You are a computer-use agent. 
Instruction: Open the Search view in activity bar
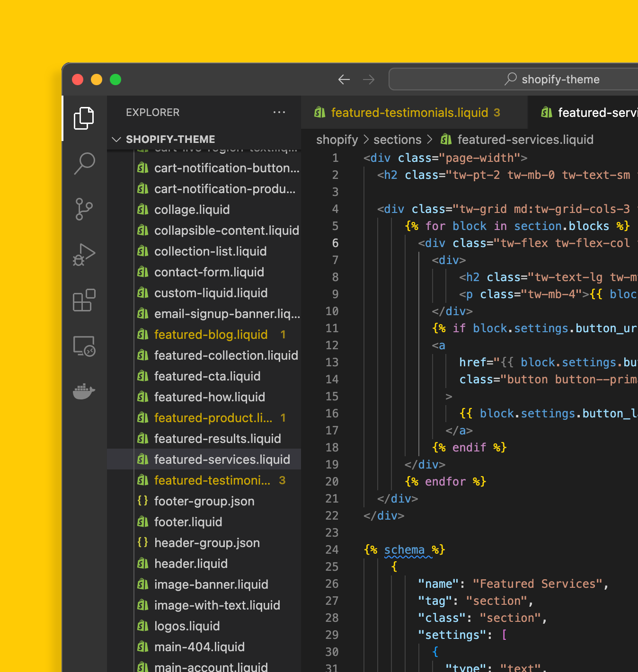pyautogui.click(x=84, y=163)
